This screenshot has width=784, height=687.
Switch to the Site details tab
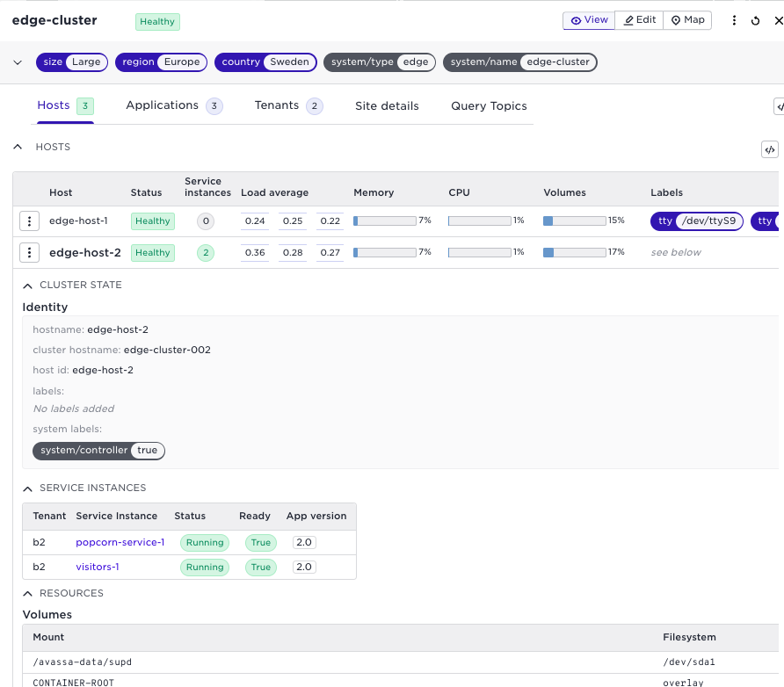tap(387, 106)
